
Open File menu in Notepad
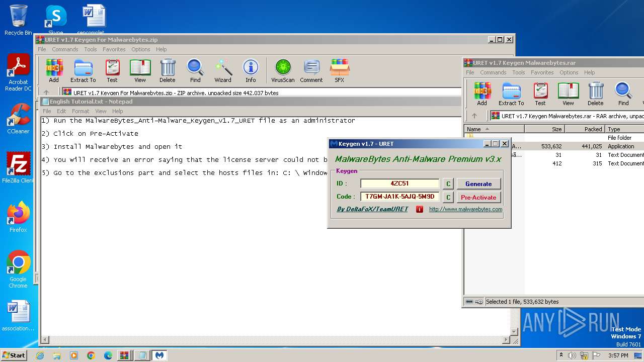[x=47, y=111]
